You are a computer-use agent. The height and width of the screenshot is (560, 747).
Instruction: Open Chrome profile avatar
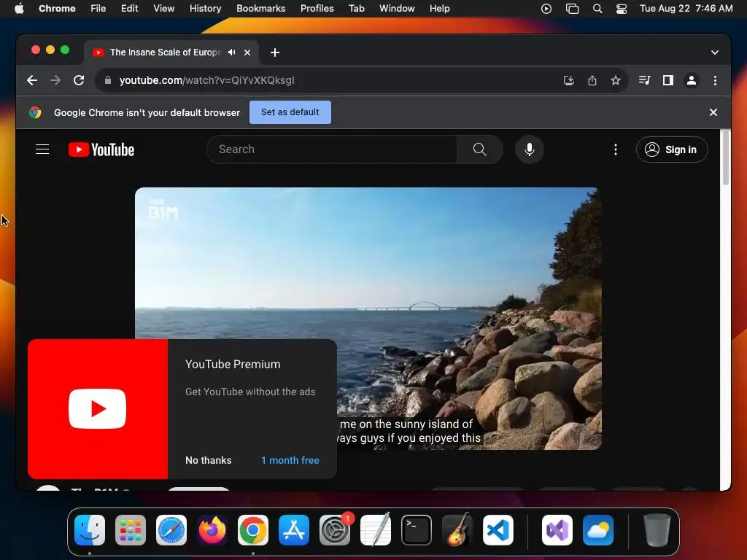(x=692, y=80)
